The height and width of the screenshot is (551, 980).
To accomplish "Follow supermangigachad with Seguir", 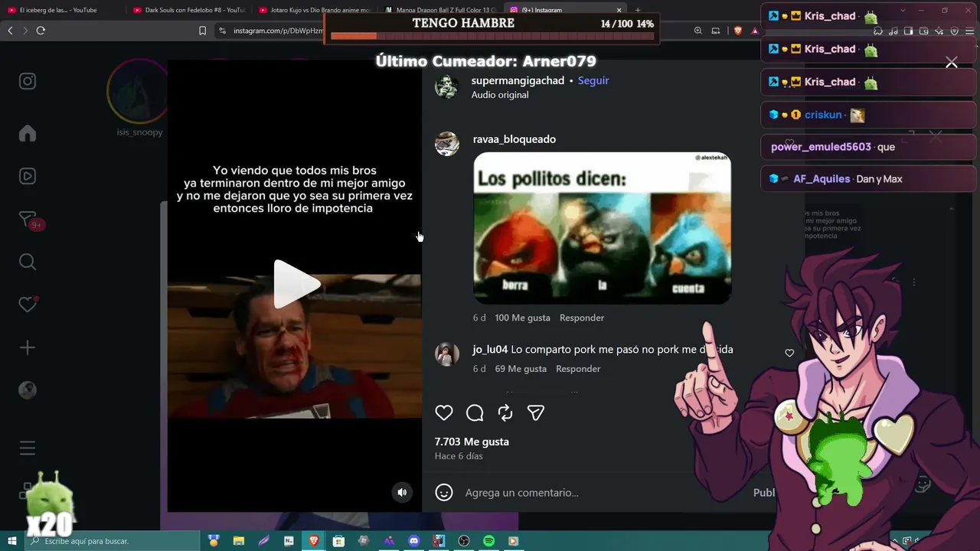I will coord(593,80).
